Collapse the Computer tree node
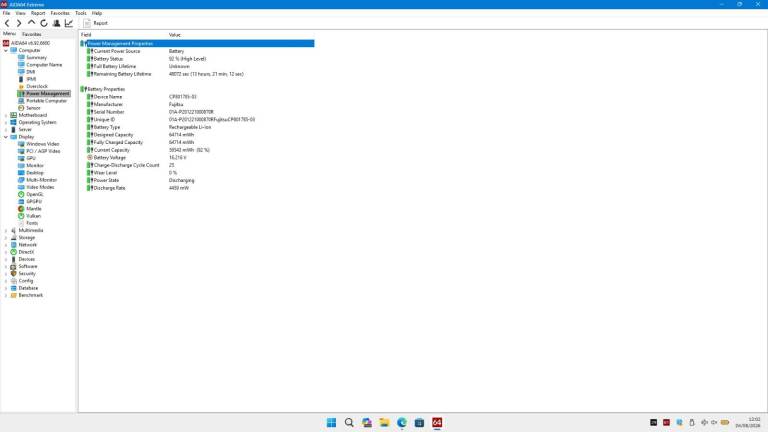The image size is (768, 432). pyautogui.click(x=6, y=50)
